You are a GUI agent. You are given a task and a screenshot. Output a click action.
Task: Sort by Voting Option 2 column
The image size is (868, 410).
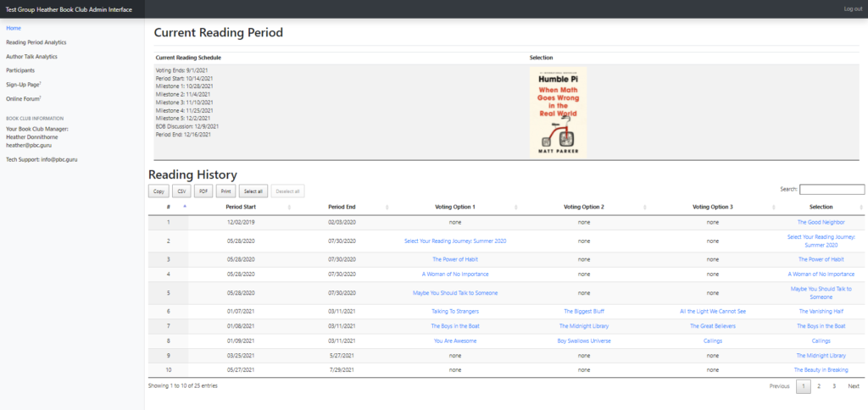click(583, 207)
